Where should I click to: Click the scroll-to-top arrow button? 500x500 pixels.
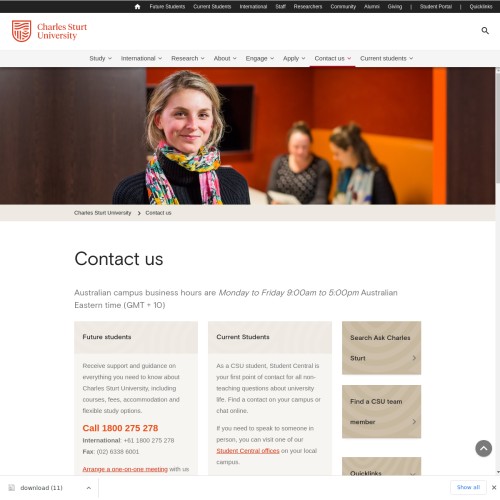pyautogui.click(x=483, y=448)
